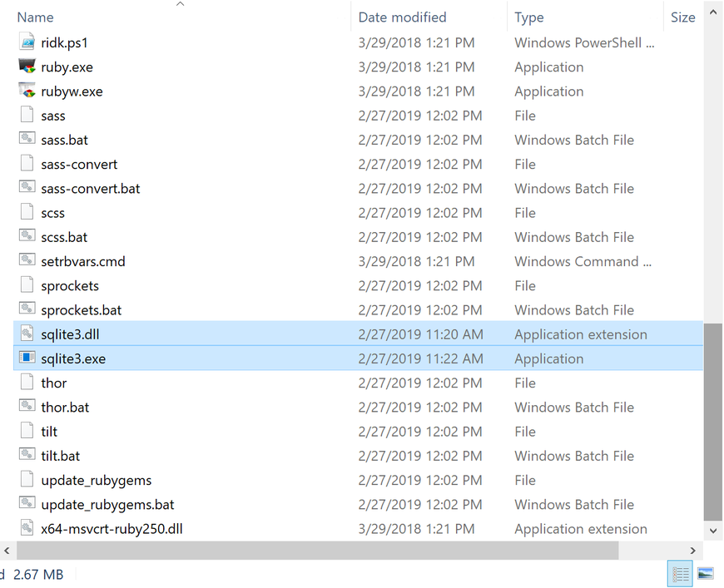Click the blank file icon for sass
The width and height of the screenshot is (724, 588).
tap(27, 115)
